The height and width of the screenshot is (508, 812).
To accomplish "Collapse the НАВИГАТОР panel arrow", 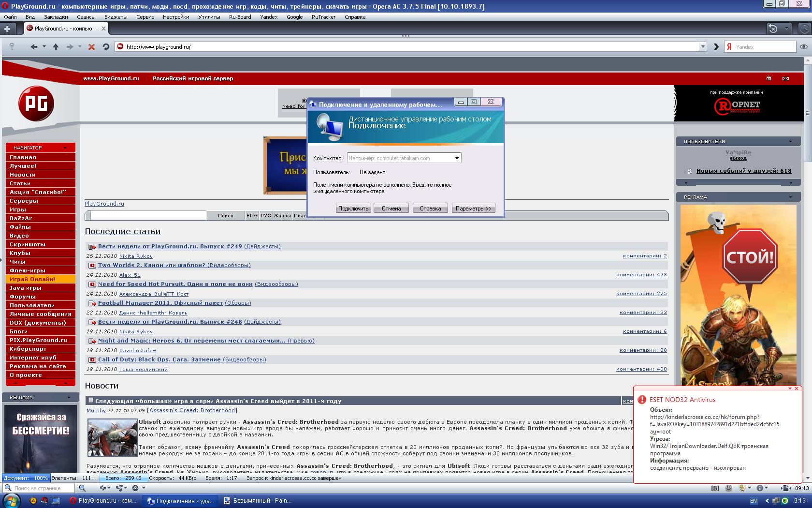I will (65, 148).
